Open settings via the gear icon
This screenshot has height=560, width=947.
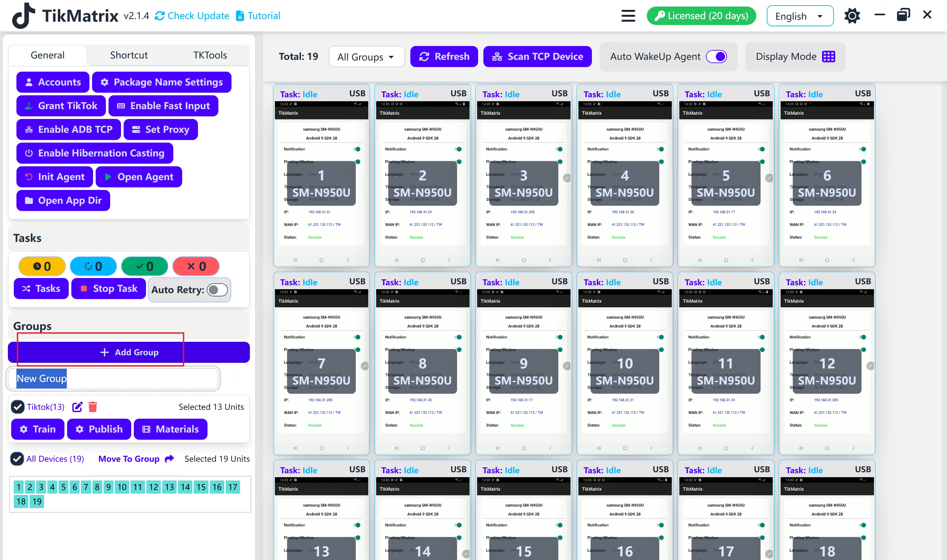(x=852, y=16)
